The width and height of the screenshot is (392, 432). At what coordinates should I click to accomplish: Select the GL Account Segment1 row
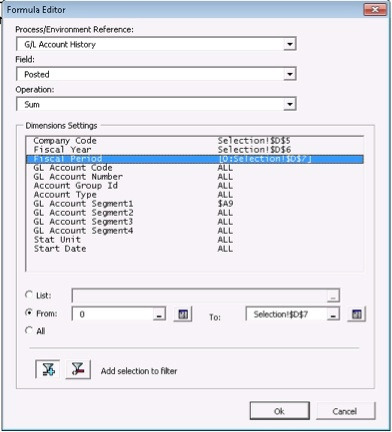195,204
